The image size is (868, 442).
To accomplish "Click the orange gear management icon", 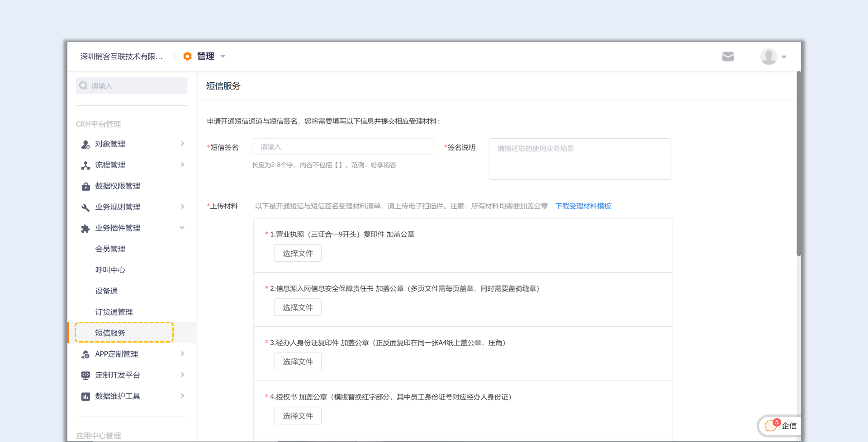I will coord(187,56).
